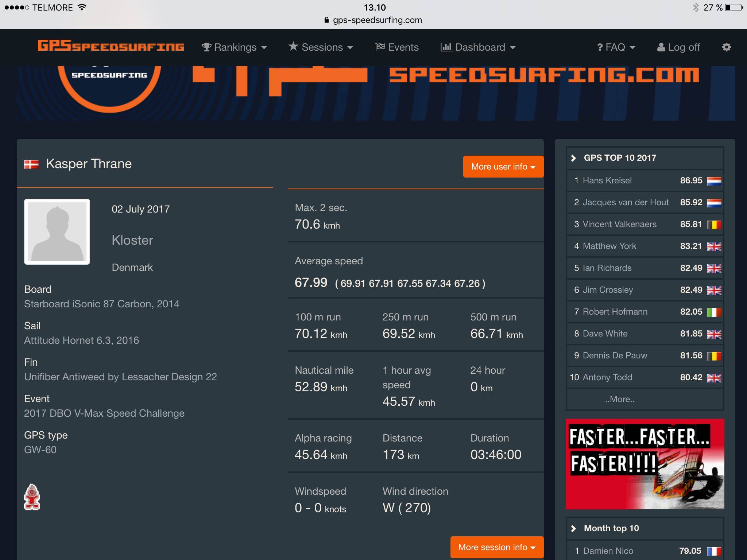Screen dimensions: 747x560
Task: Click the Italian flag next to Robert Hofmann
Action: coord(714,312)
